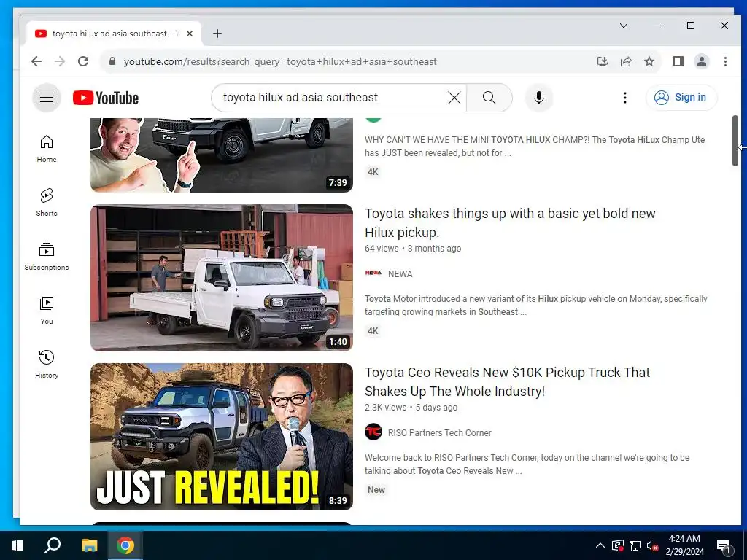The height and width of the screenshot is (560, 747).
Task: Open RISO Partners Tech Corner avatar
Action: (x=373, y=432)
